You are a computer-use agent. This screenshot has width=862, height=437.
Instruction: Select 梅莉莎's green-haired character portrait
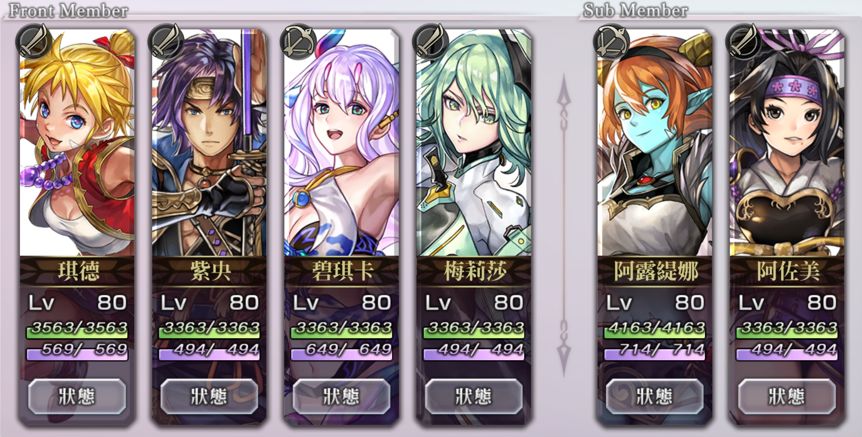(x=473, y=143)
